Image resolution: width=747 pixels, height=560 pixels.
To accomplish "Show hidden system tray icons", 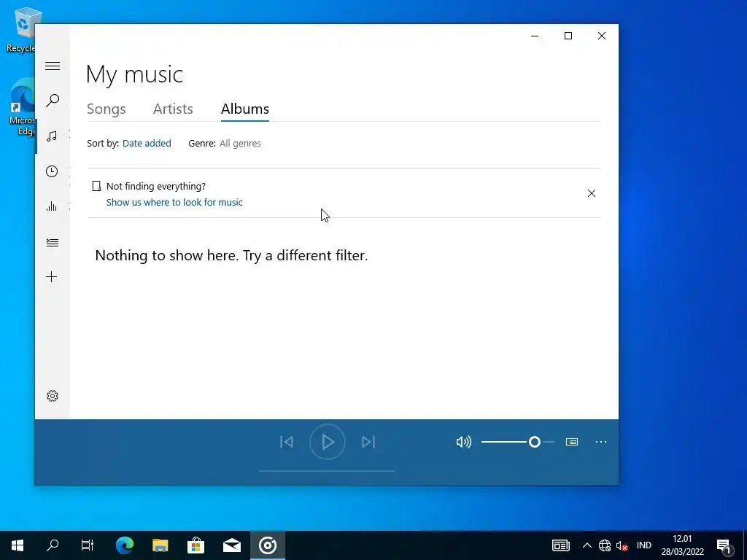I will 587,545.
